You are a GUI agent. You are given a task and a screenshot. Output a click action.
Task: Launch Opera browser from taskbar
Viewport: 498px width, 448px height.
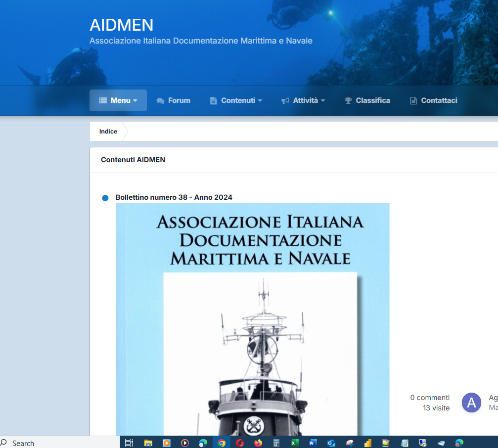pyautogui.click(x=240, y=443)
